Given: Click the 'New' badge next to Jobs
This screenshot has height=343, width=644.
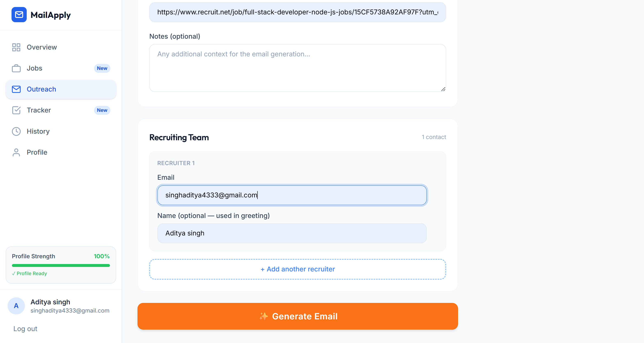Looking at the screenshot, I should (x=102, y=68).
